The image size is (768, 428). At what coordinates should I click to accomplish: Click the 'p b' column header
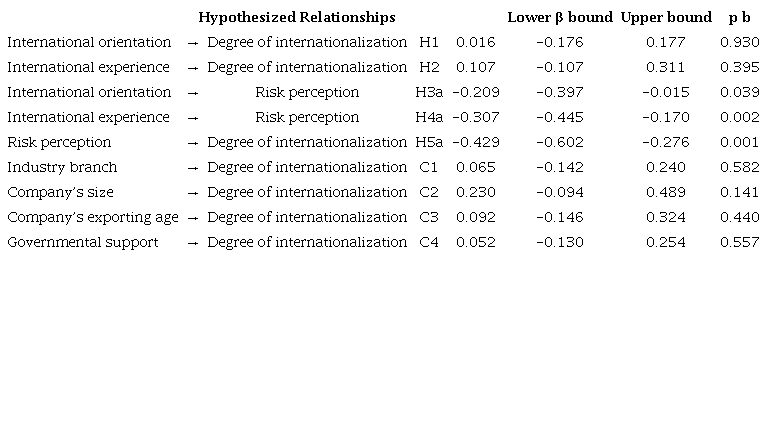click(x=739, y=17)
